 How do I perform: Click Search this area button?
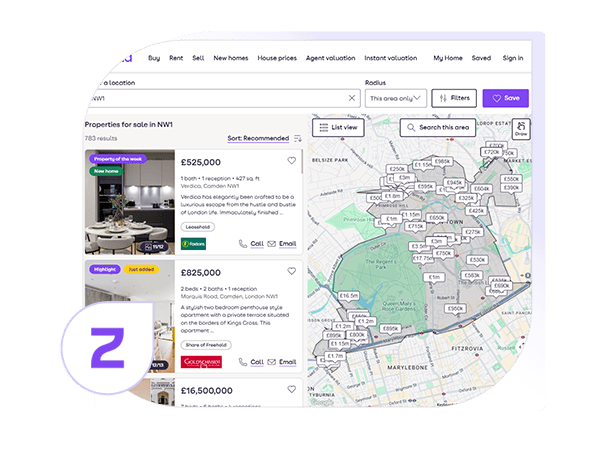438,127
